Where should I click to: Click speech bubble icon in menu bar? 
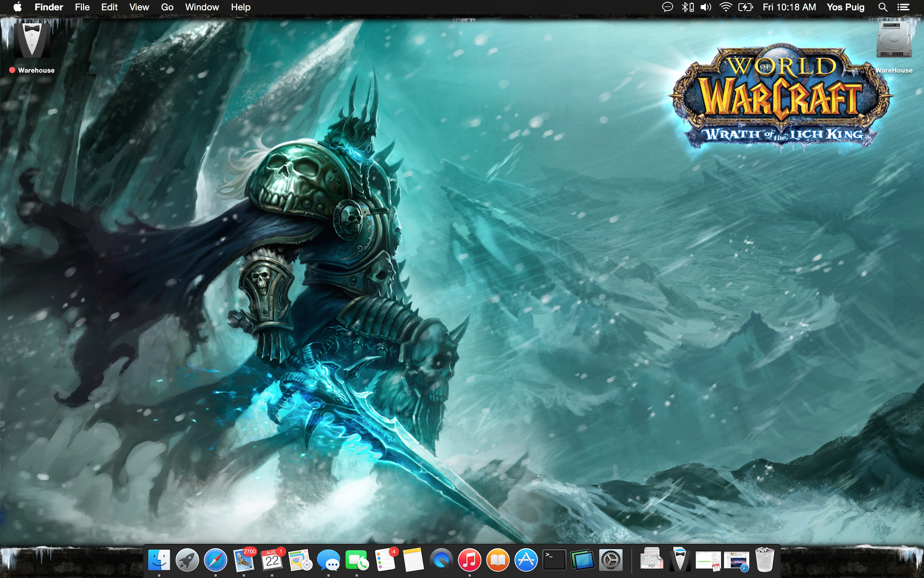pos(667,7)
